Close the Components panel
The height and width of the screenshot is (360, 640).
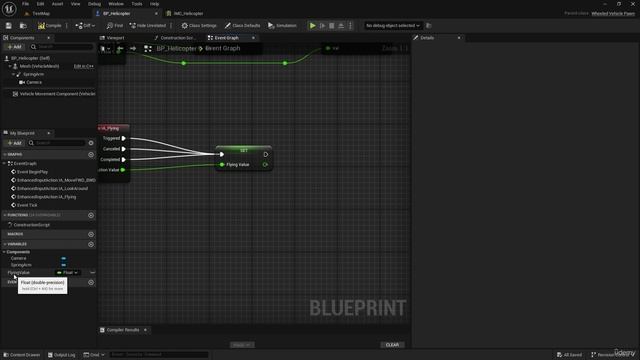point(49,38)
